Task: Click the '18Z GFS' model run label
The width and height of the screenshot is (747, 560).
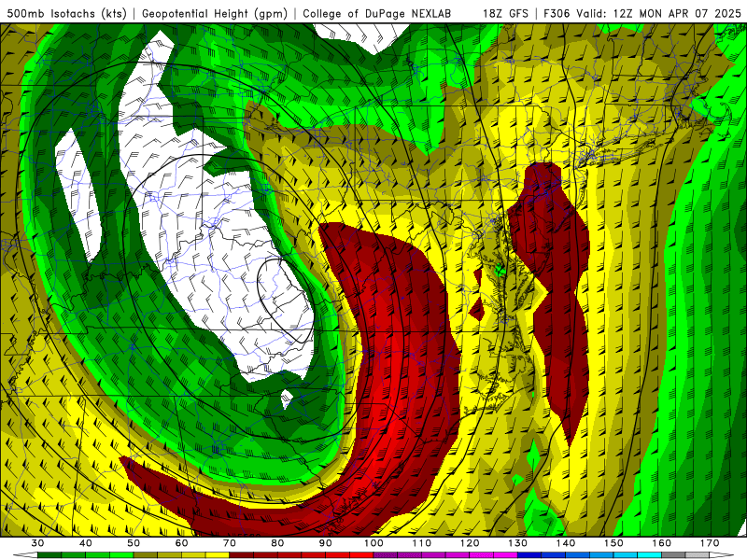Action: coord(505,14)
